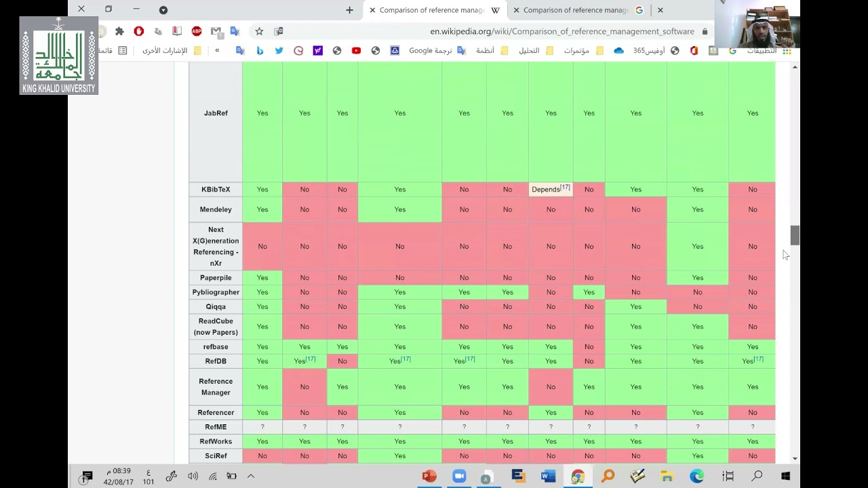The width and height of the screenshot is (868, 488).
Task: Click the Paperpile row header
Action: pos(216,278)
